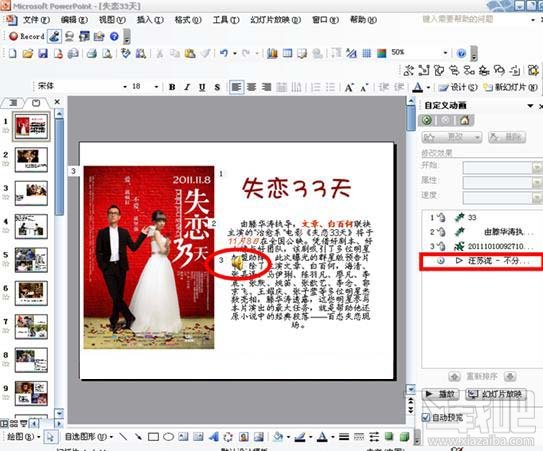This screenshot has width=543, height=451.
Task: Open font color dropdown arrow in formatting toolbar
Action: pyautogui.click(x=428, y=88)
